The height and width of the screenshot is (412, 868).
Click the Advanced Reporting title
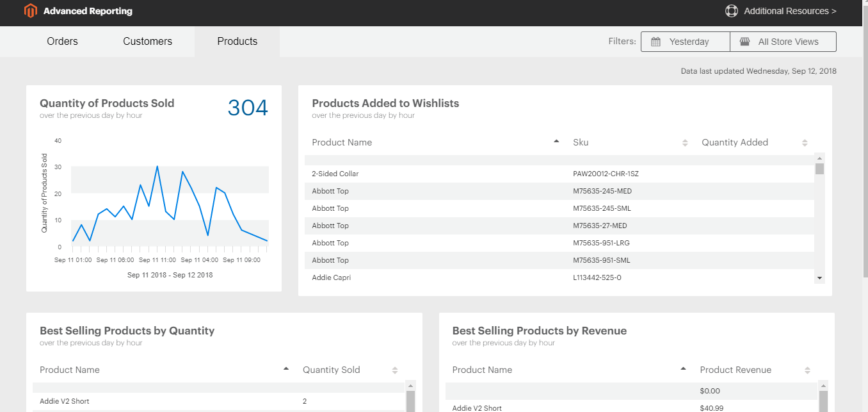click(88, 11)
